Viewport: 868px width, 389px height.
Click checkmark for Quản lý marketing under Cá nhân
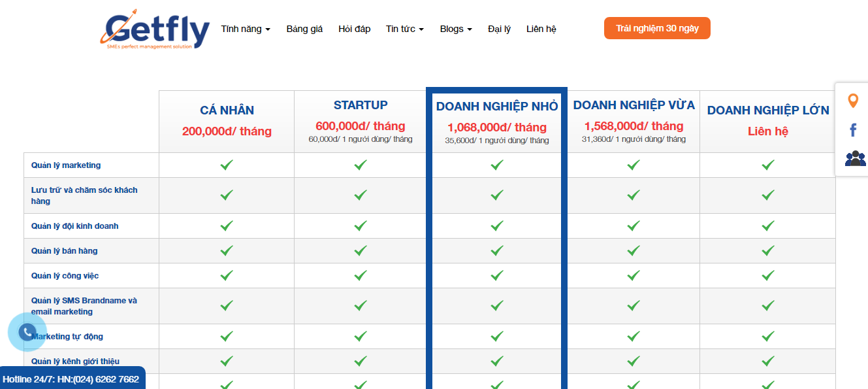click(x=227, y=165)
